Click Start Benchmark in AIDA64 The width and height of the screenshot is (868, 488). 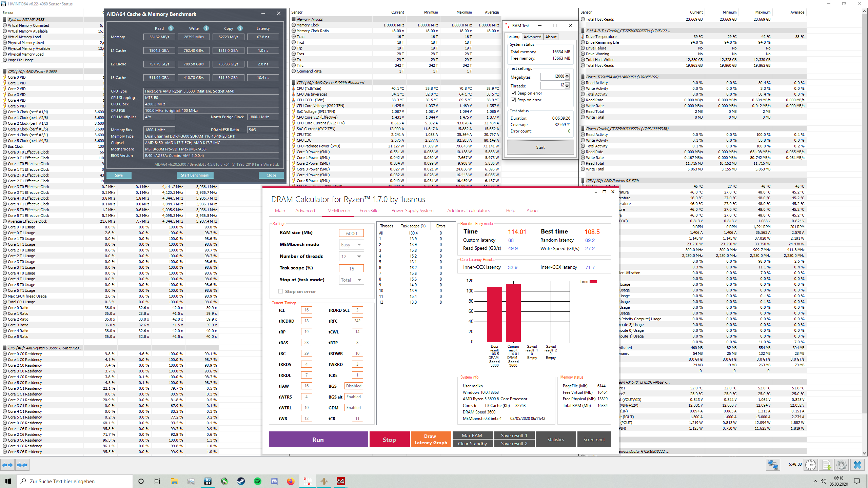195,175
